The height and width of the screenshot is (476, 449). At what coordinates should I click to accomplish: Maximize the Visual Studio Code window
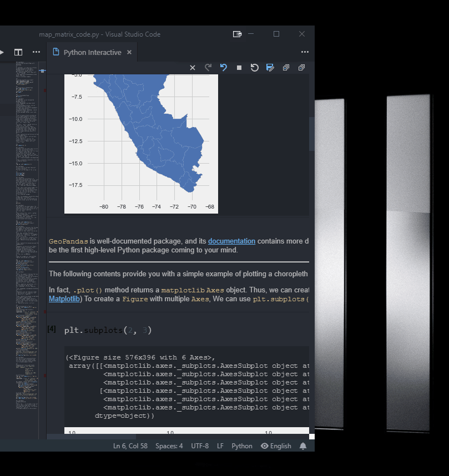(276, 34)
